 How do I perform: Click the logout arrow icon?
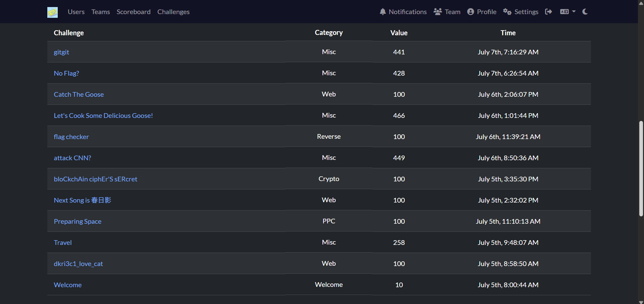pos(549,12)
